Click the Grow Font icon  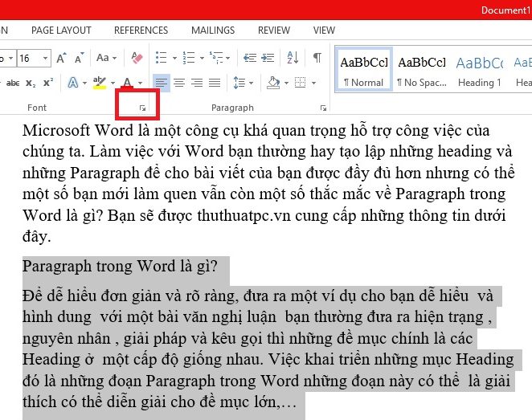61,58
